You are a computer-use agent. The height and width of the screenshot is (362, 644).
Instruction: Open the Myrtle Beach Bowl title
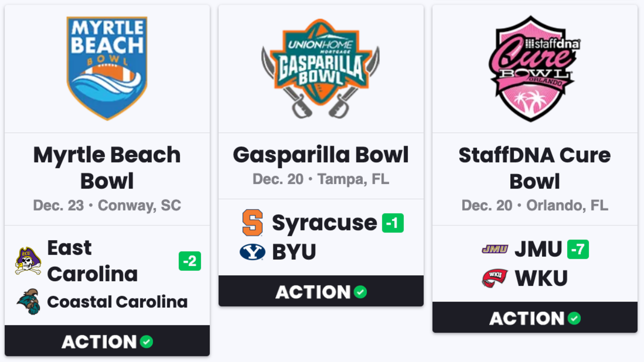107,168
